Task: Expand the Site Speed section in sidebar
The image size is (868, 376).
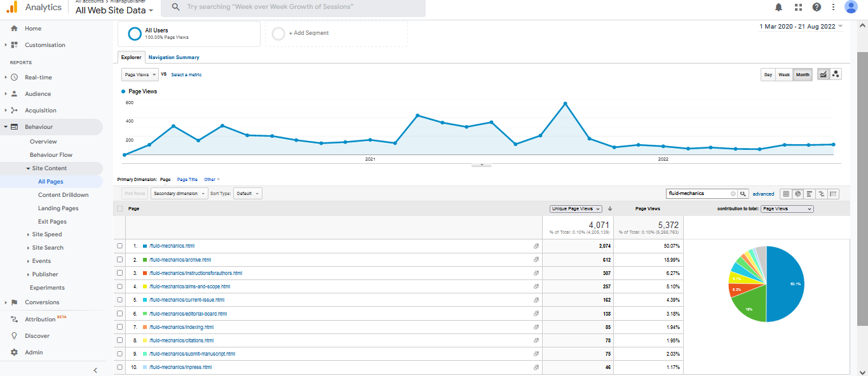Action: [47, 234]
